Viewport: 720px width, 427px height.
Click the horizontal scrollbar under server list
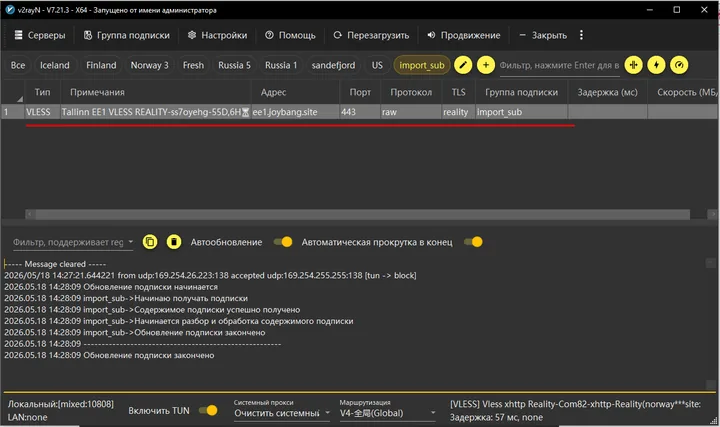[362, 214]
